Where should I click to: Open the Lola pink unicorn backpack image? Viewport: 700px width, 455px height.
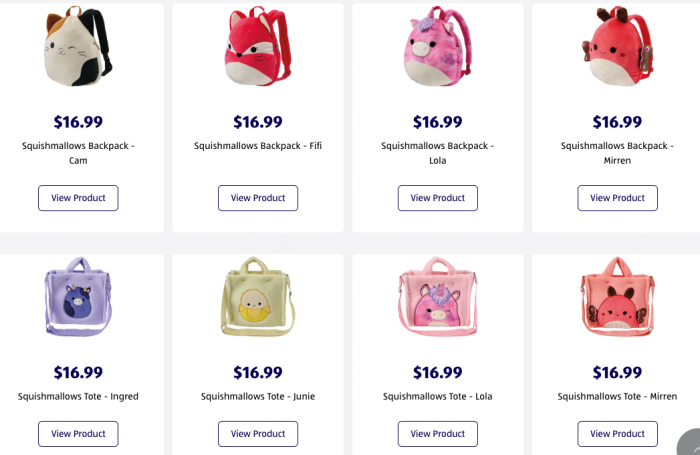tap(437, 48)
